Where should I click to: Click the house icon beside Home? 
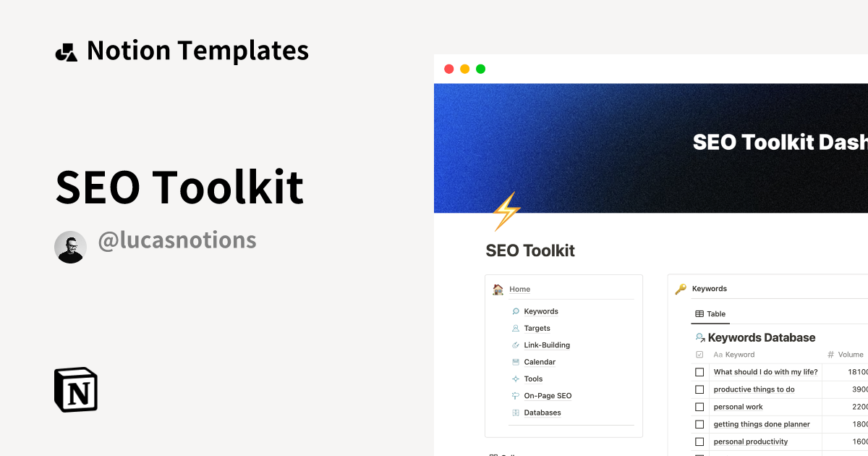(x=498, y=290)
